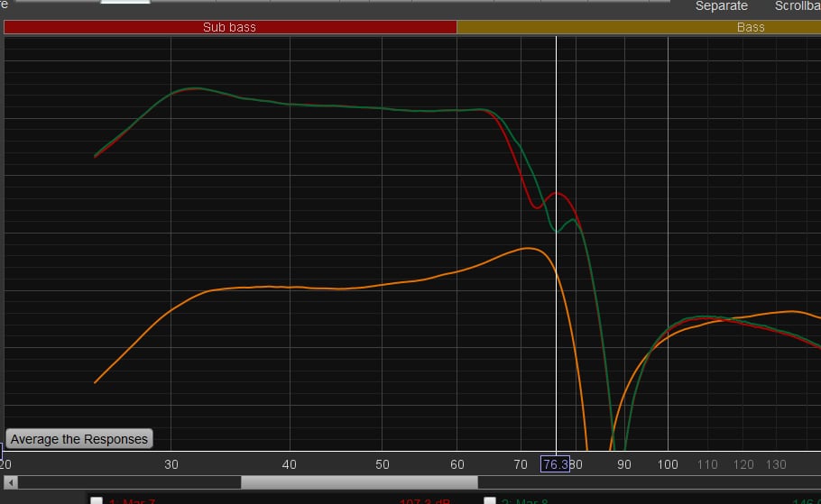Toggle the 2: Mar 8 trace checkbox

[x=490, y=501]
